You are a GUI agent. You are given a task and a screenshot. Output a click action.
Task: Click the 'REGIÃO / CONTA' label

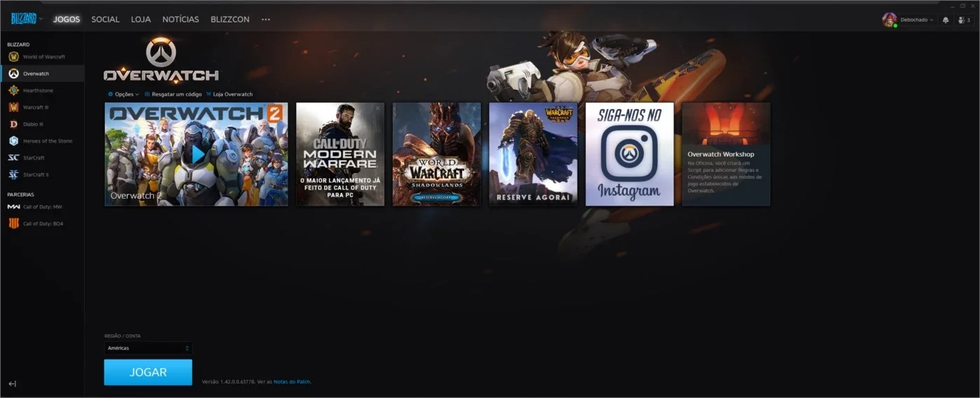(122, 336)
